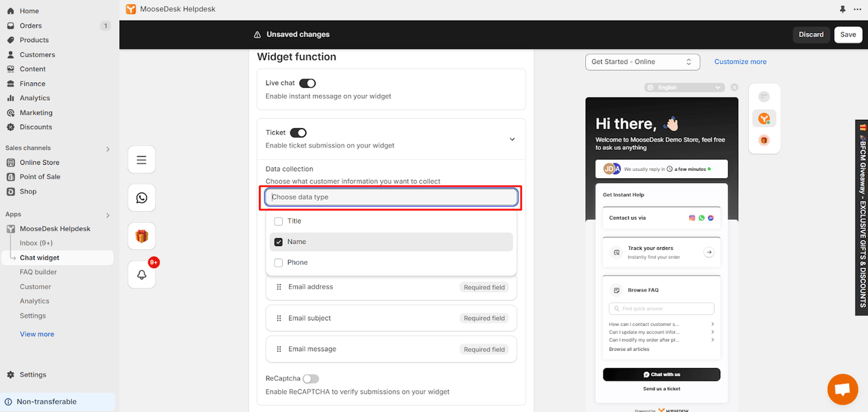
Task: Open the hamburger menu floating button
Action: [x=142, y=160]
